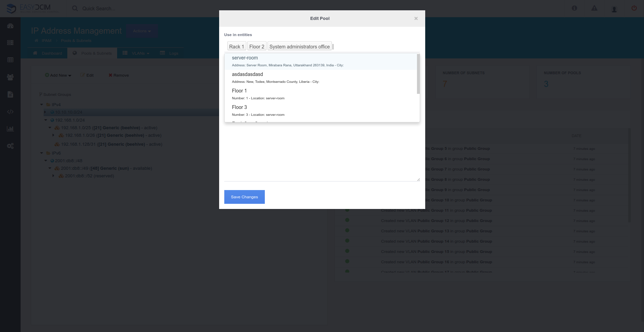Go to IPAM breadcrumb link

click(x=46, y=41)
